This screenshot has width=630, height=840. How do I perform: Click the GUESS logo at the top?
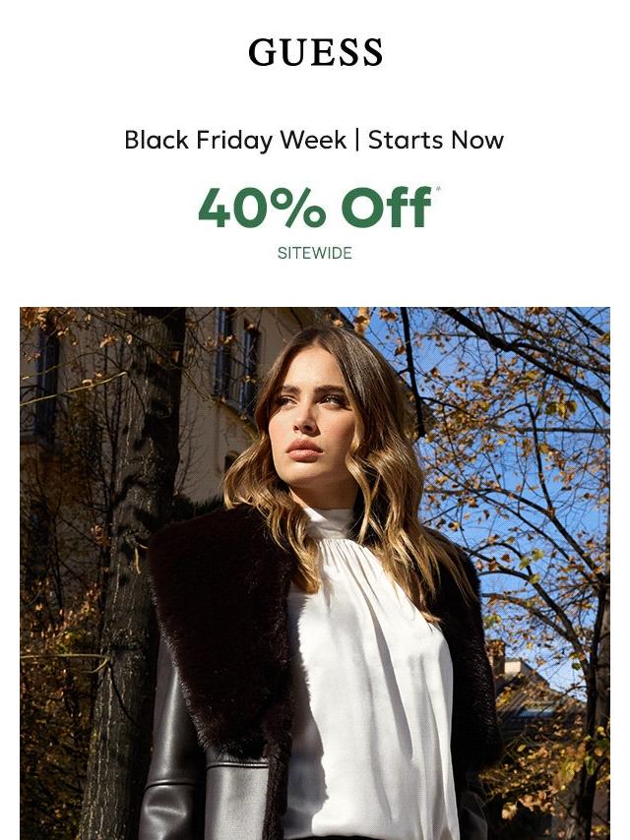(315, 52)
